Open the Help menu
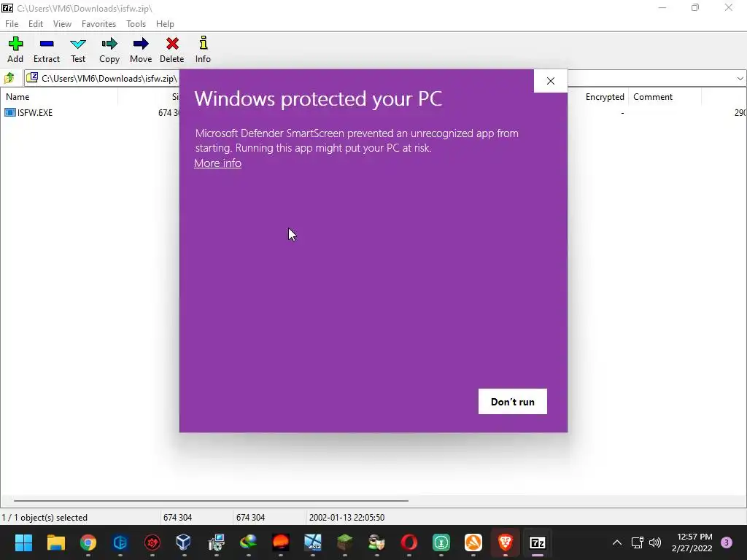 pos(165,24)
